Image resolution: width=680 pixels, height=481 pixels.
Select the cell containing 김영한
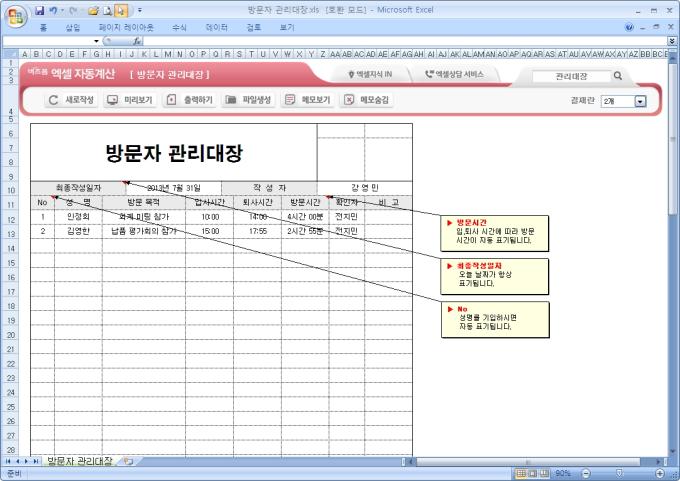click(78, 231)
